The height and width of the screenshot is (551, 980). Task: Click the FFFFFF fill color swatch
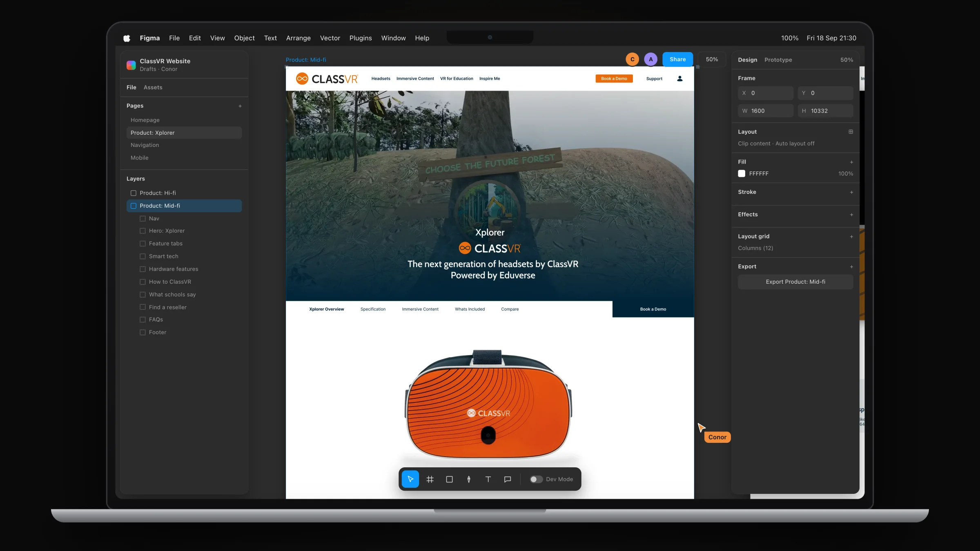tap(742, 173)
